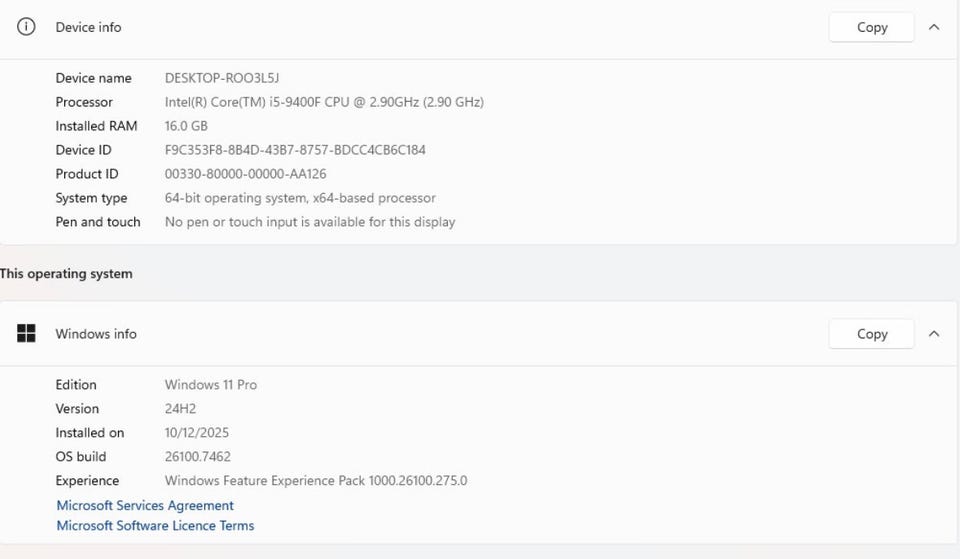
Task: Copy the Windows info details
Action: [871, 334]
